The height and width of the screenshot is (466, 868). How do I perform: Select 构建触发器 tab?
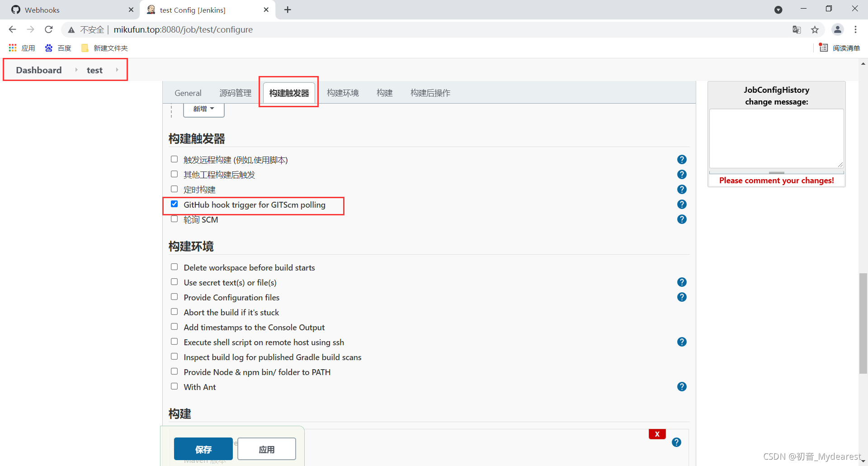(x=289, y=93)
